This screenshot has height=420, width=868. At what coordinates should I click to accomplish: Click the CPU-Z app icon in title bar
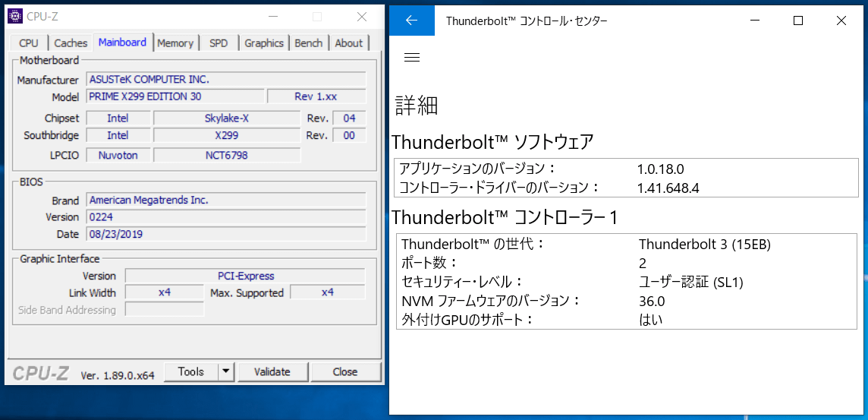coord(15,16)
